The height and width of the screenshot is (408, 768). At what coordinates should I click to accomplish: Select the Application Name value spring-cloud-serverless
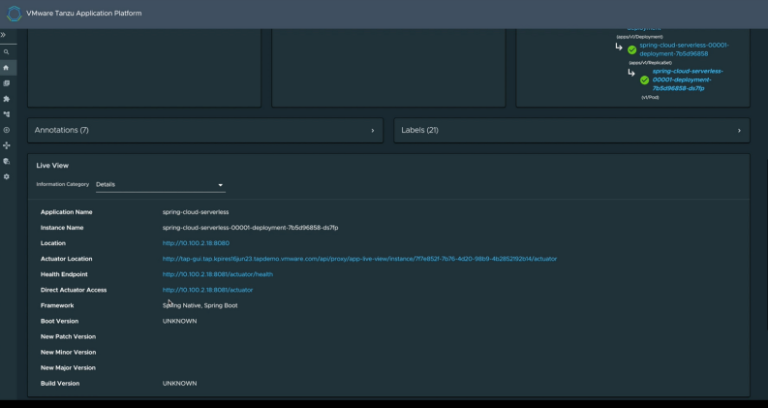[195, 212]
